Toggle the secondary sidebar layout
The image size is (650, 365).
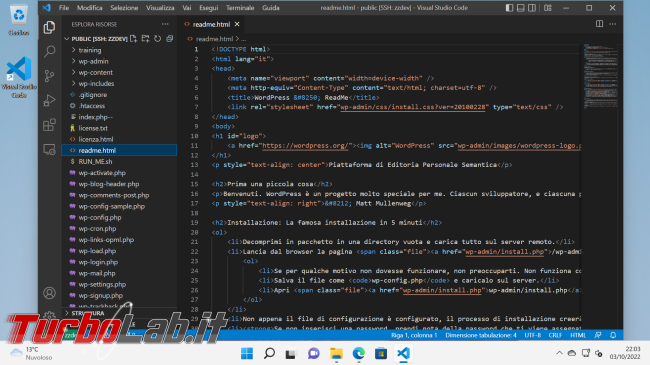click(532, 8)
